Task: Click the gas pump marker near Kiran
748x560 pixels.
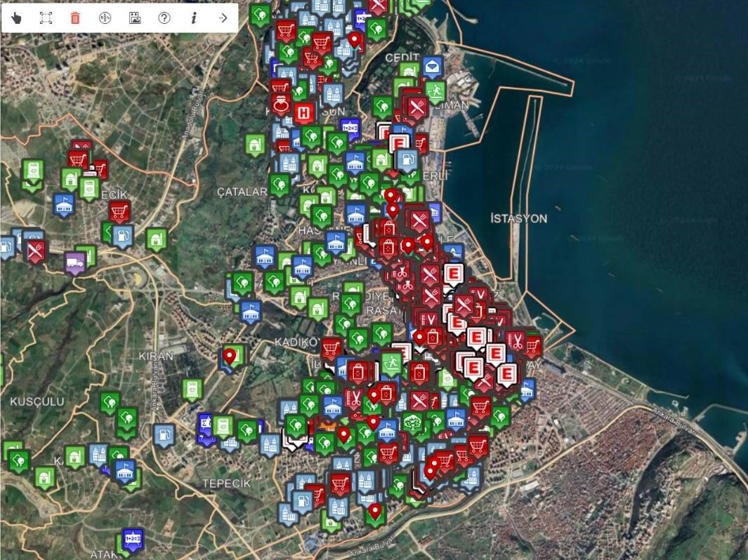Action: [164, 434]
